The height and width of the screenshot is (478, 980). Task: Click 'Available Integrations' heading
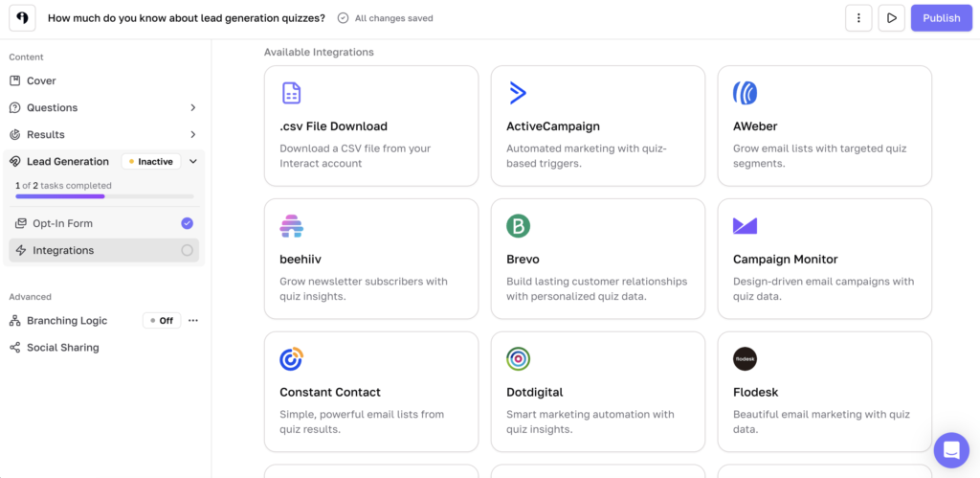point(319,52)
